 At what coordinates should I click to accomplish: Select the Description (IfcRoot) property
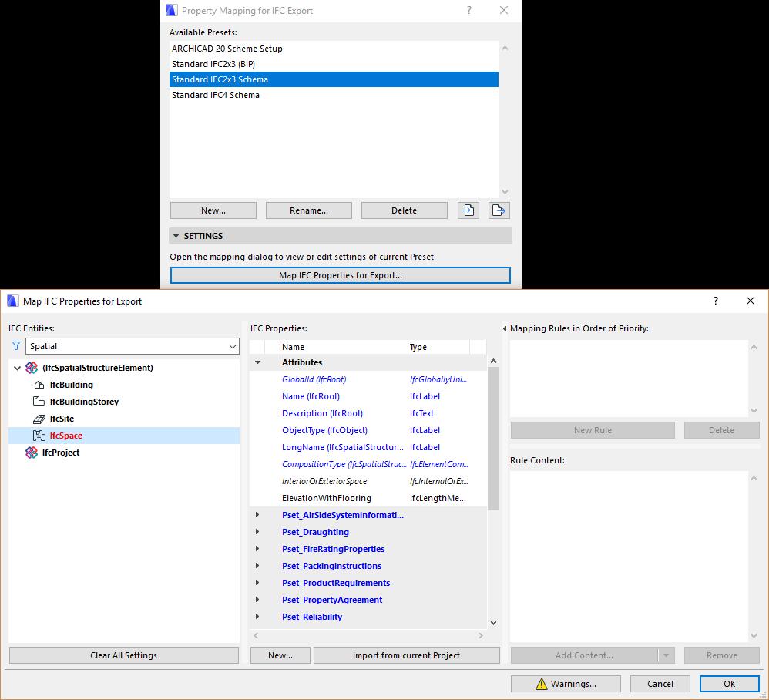[x=368, y=413]
